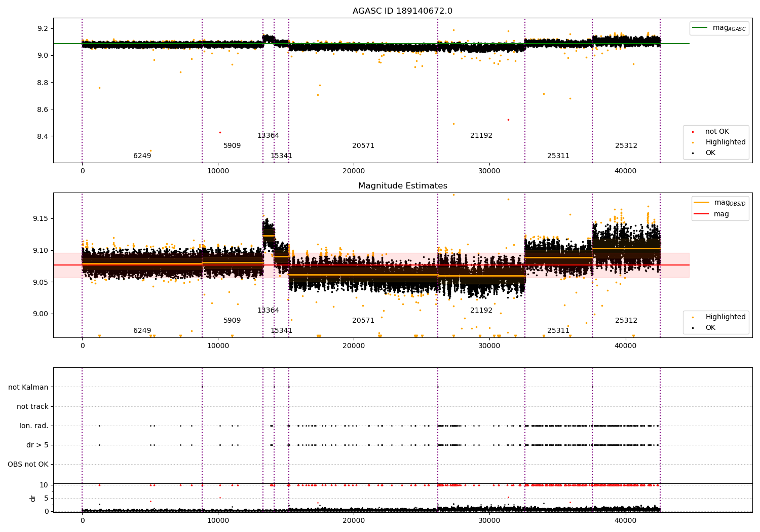
Task: Click the y-axis tick '9.00'
Action: (x=41, y=314)
